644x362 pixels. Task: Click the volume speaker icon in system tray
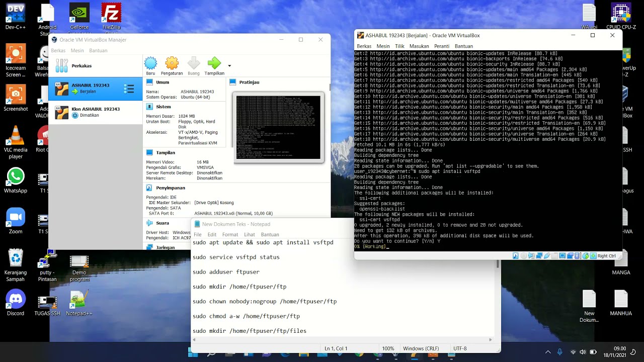pos(583,352)
